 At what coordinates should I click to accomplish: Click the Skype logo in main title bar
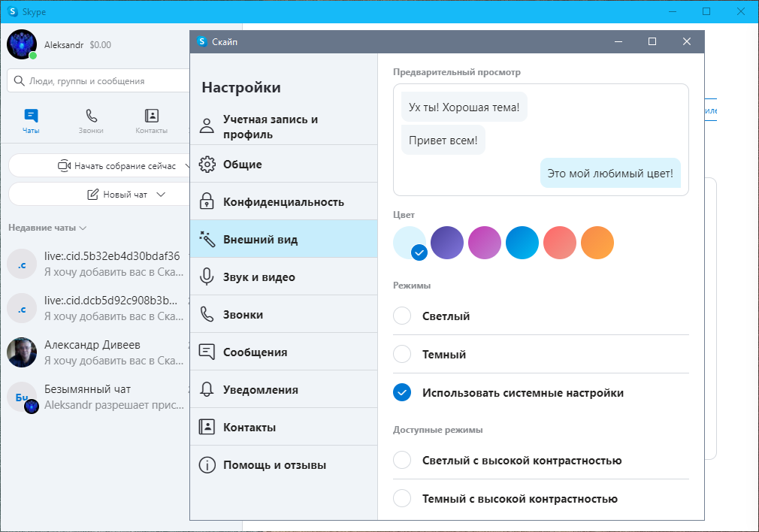click(13, 11)
